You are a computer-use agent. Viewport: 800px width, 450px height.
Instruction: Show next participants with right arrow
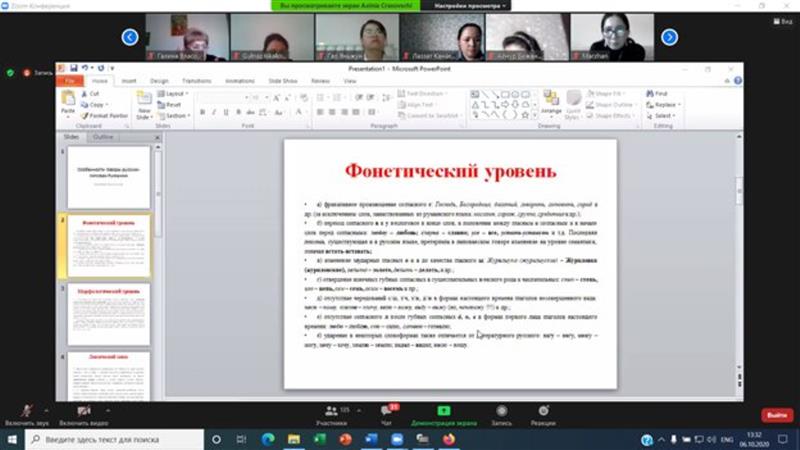pos(670,37)
